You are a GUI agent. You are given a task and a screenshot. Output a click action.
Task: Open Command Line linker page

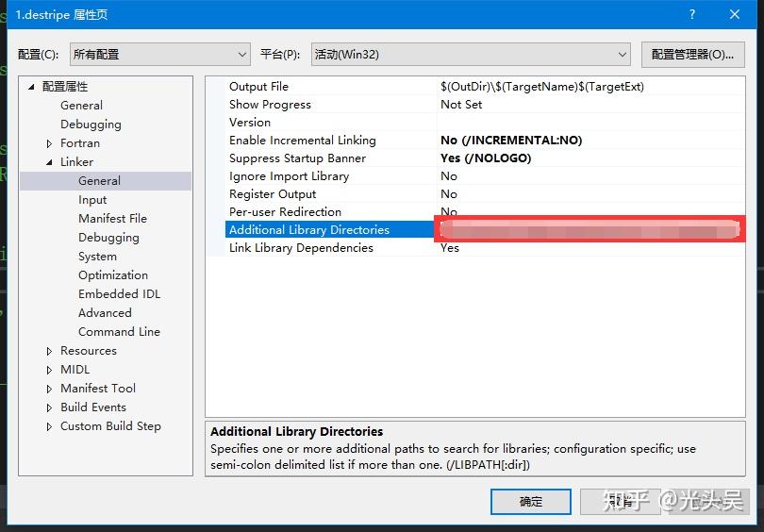coord(119,332)
